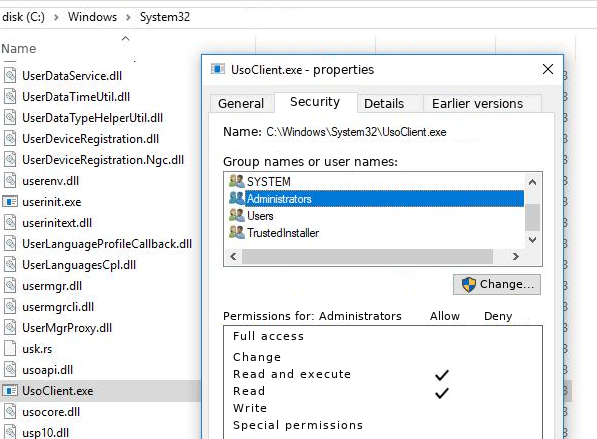Click the group list scroll-up arrow
597x439 pixels.
click(532, 182)
